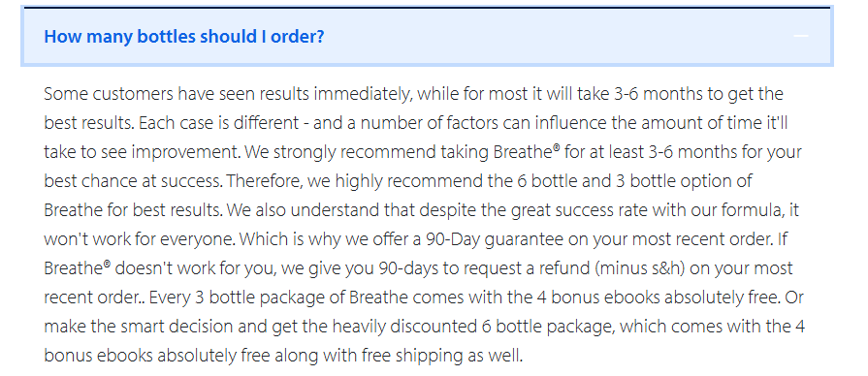Click the registered trademark symbol after "taking Breathe"

coord(557,148)
